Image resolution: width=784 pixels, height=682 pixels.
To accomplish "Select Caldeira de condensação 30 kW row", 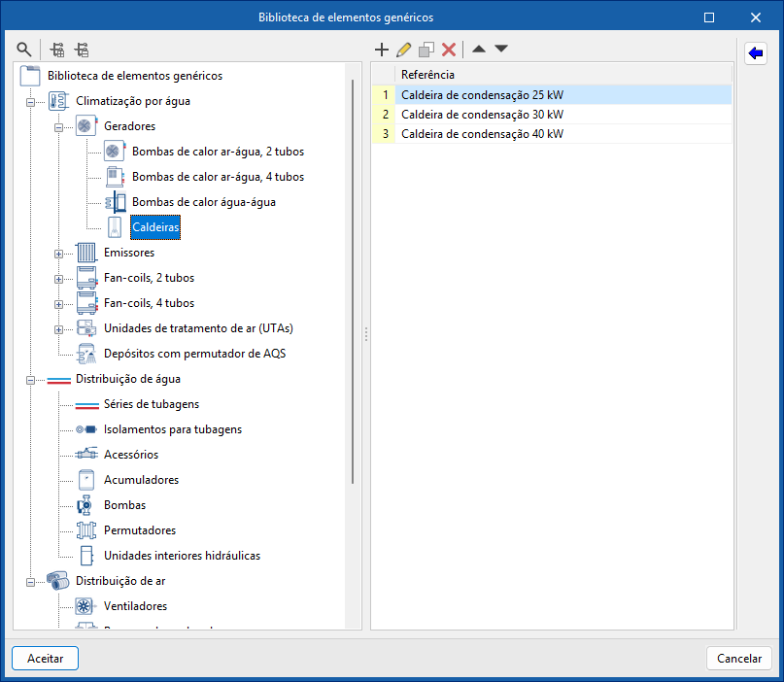I will pos(482,115).
